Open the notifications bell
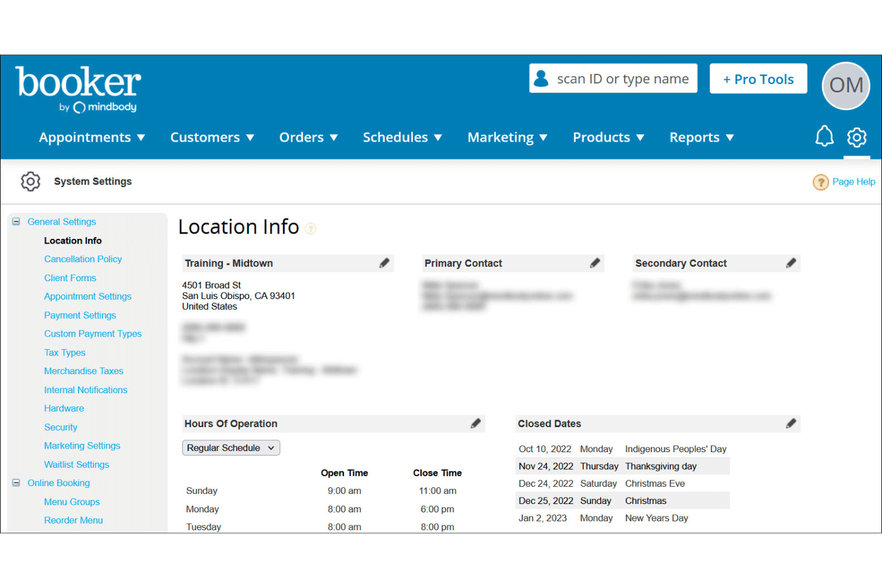Image resolution: width=882 pixels, height=588 pixels. point(824,136)
